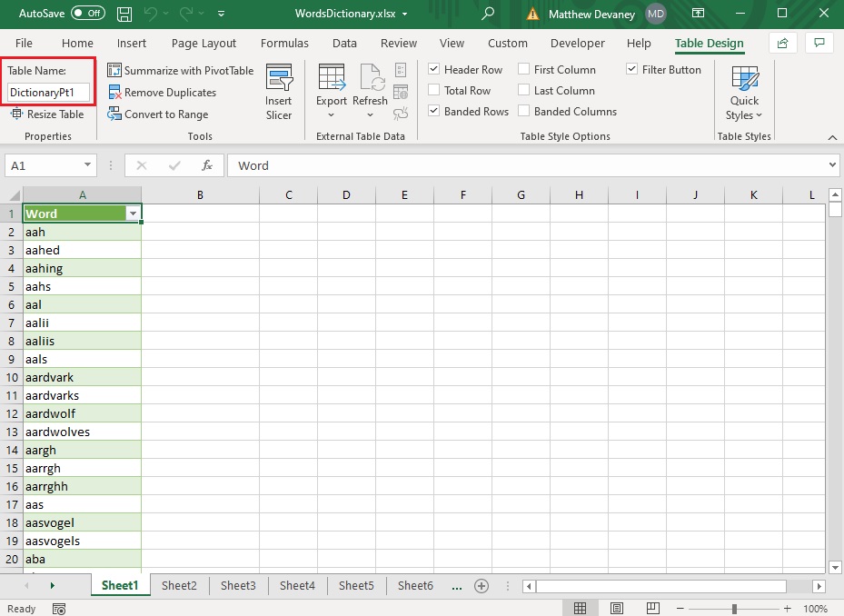This screenshot has height=616, width=844.
Task: Click the Resize Table button
Action: point(47,114)
